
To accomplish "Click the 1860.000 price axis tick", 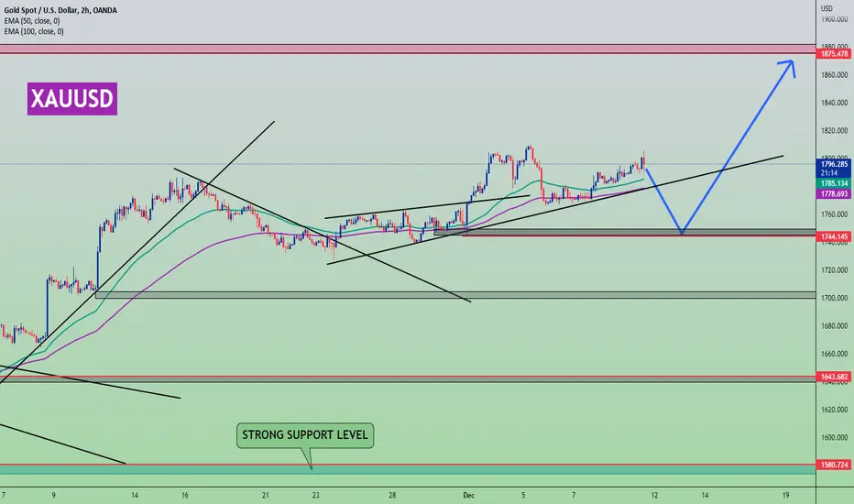I will (835, 74).
